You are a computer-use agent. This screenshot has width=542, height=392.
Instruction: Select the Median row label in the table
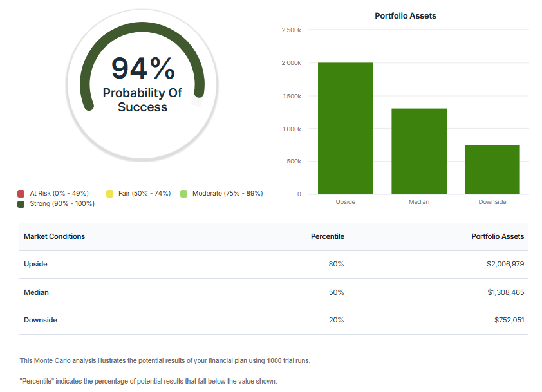pyautogui.click(x=36, y=292)
